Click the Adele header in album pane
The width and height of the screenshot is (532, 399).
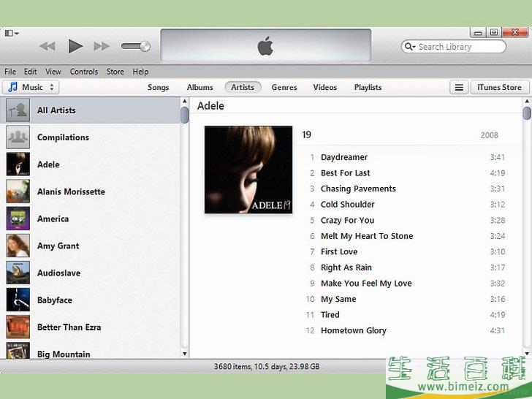(x=210, y=106)
